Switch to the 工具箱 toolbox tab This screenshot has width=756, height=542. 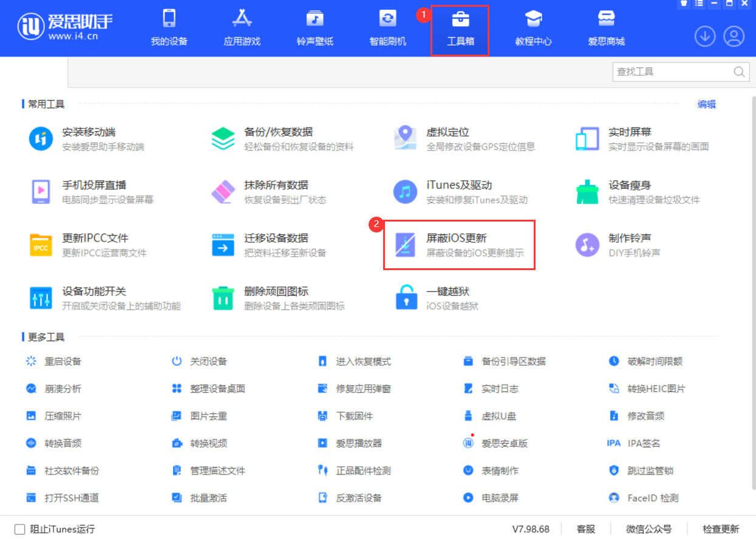pos(460,29)
